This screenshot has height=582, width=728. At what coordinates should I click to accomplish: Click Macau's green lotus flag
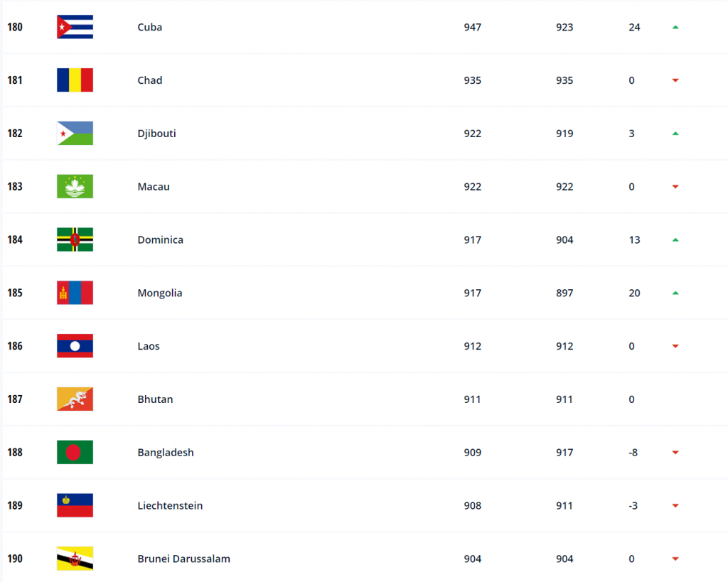pyautogui.click(x=75, y=186)
